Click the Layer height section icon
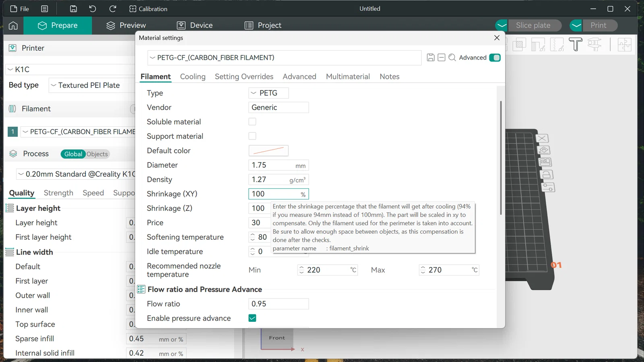The height and width of the screenshot is (362, 644). pyautogui.click(x=10, y=208)
